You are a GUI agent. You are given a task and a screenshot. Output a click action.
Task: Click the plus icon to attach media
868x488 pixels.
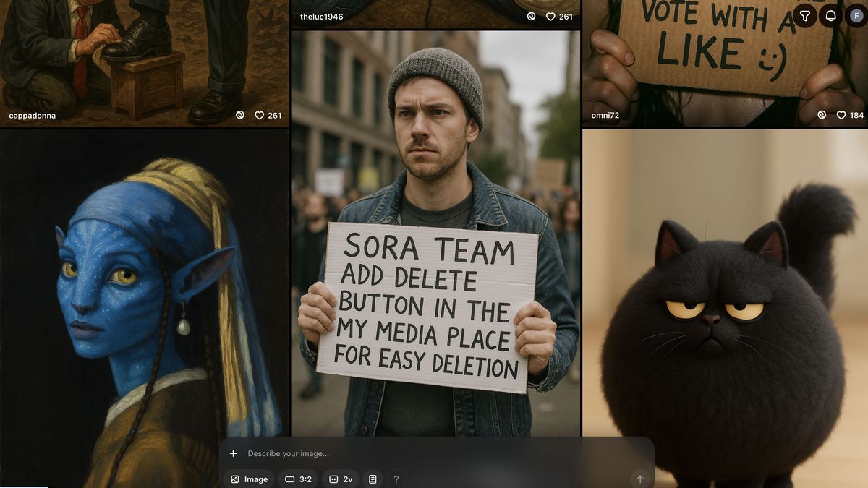click(x=233, y=453)
